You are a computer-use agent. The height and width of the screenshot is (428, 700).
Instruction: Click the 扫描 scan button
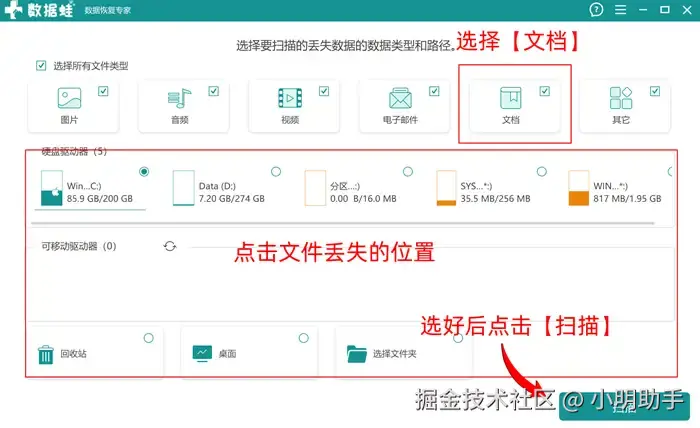pos(624,407)
